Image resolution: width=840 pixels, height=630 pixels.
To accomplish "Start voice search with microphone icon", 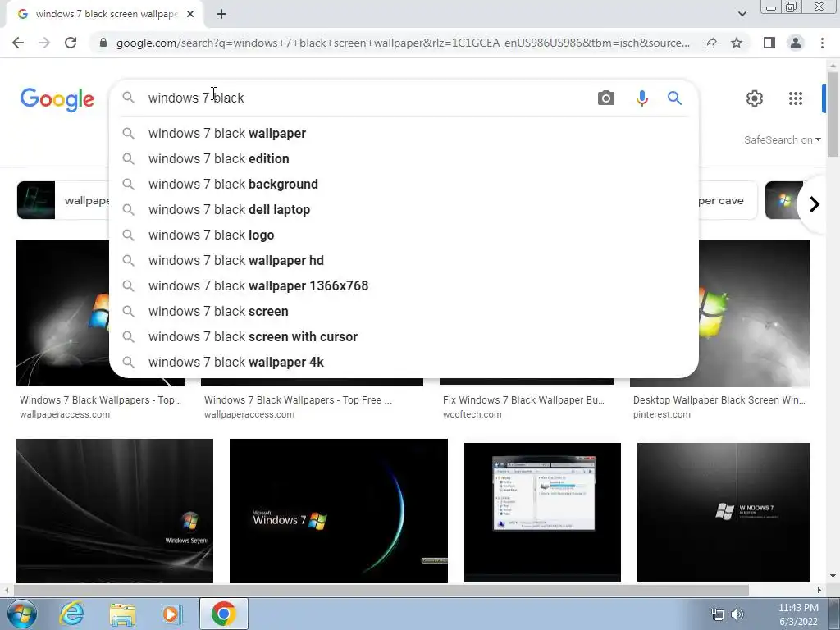I will pyautogui.click(x=641, y=98).
